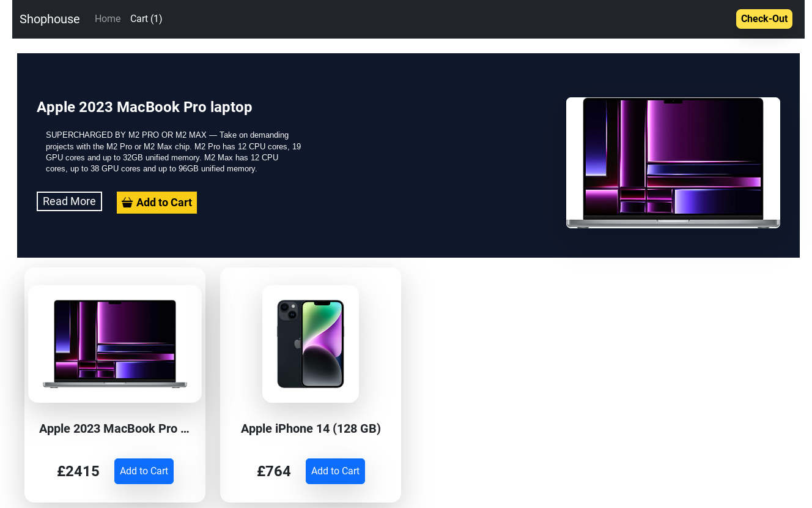Open the Apple 2023 MacBook Pro card title
The height and width of the screenshot is (508, 812).
pos(114,428)
